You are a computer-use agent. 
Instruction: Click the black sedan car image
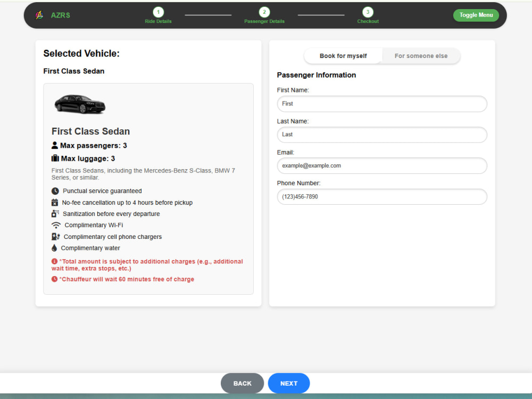[x=80, y=104]
